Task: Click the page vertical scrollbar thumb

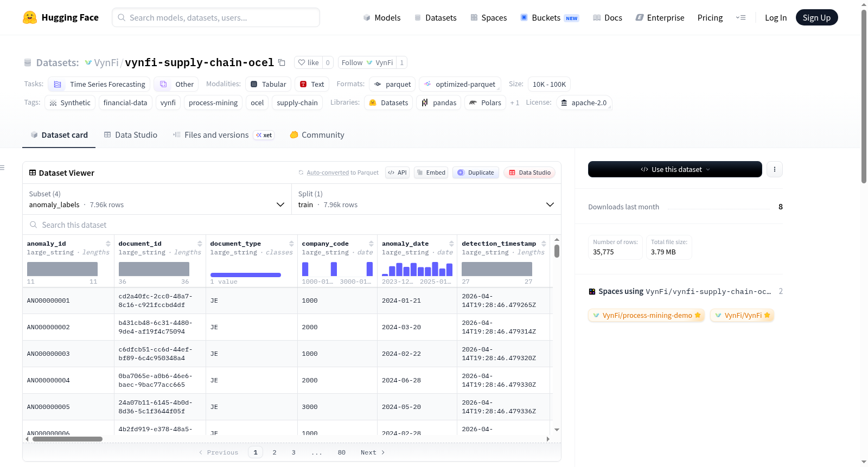Action: pos(864,95)
